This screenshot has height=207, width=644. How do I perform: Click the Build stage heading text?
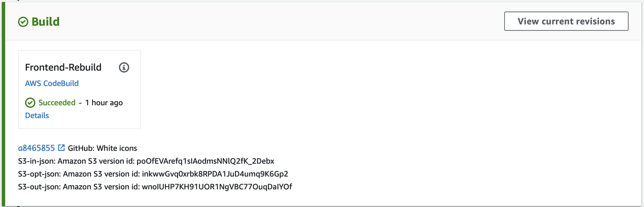point(45,22)
